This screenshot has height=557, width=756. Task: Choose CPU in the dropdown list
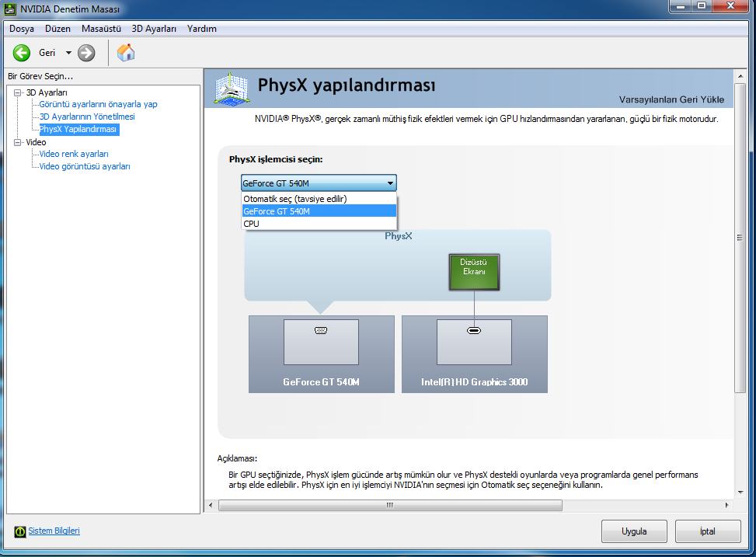pyautogui.click(x=319, y=224)
